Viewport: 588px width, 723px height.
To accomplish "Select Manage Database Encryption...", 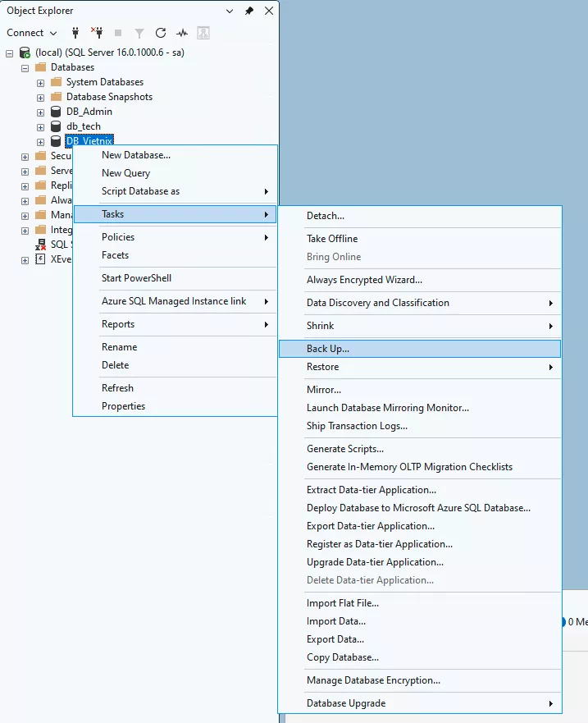I will [x=420, y=680].
